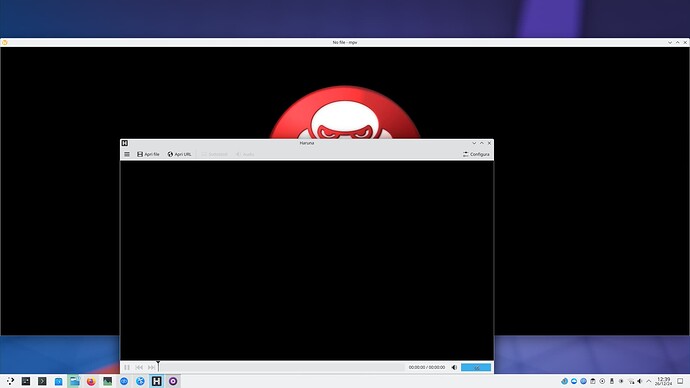Click the Haruna app icon in title bar
The image size is (690, 388).
(125, 143)
